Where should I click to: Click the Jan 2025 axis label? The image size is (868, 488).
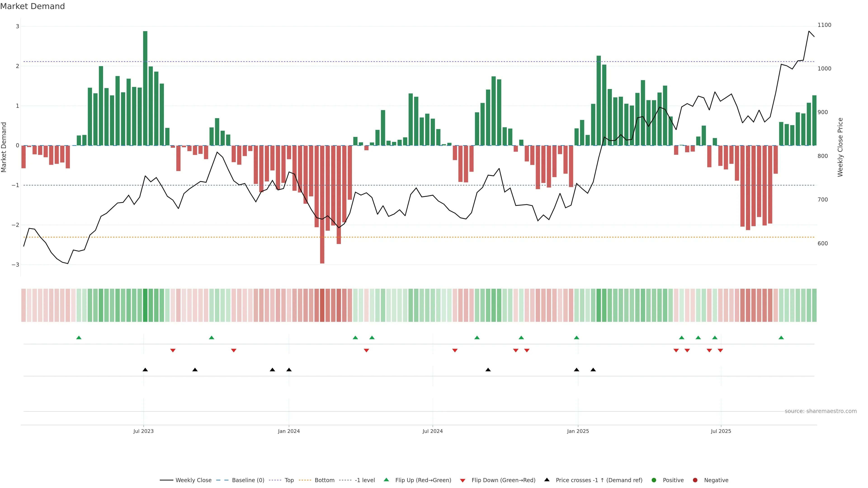[x=578, y=431]
